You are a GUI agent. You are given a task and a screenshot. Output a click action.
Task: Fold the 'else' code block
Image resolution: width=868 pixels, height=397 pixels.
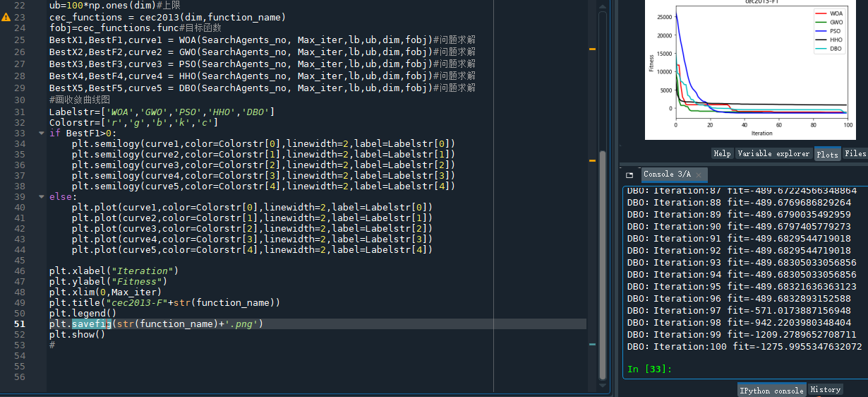[41, 197]
